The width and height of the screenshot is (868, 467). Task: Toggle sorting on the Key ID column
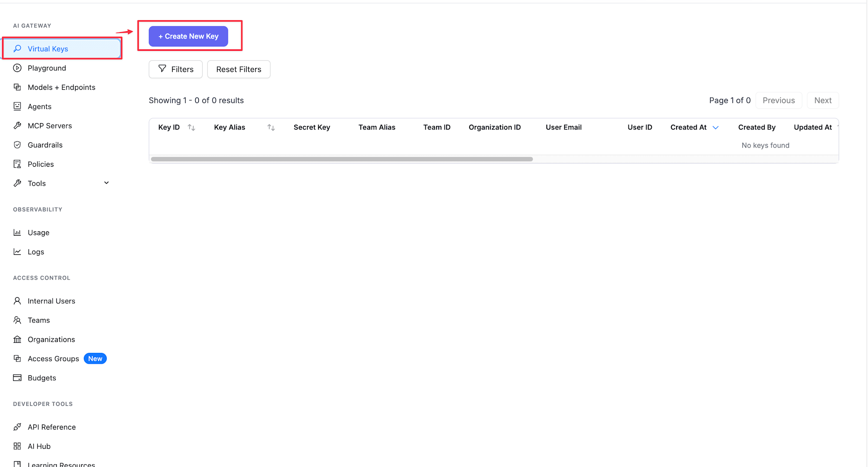tap(191, 127)
